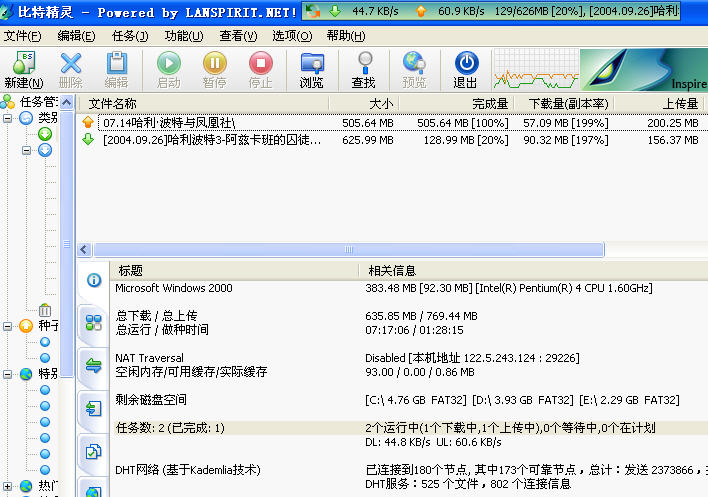Select the recycle bin tree icon
708x497 pixels.
[x=45, y=310]
